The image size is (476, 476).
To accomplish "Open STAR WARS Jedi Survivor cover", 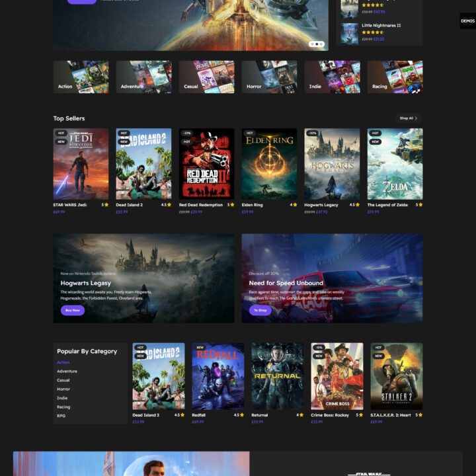I will pyautogui.click(x=81, y=164).
